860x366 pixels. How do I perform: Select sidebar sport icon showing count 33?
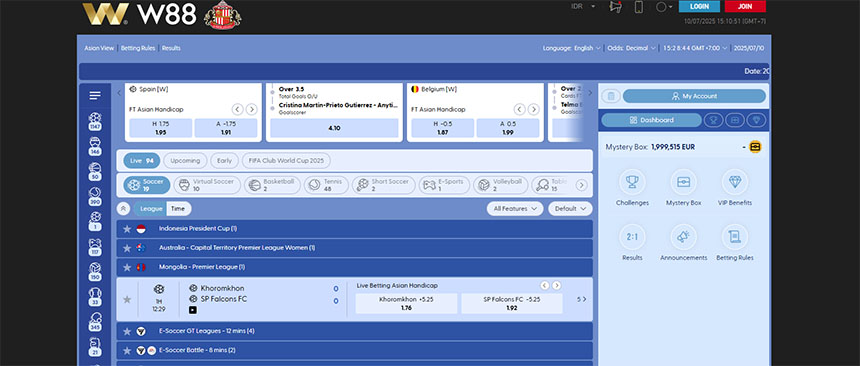(95, 297)
